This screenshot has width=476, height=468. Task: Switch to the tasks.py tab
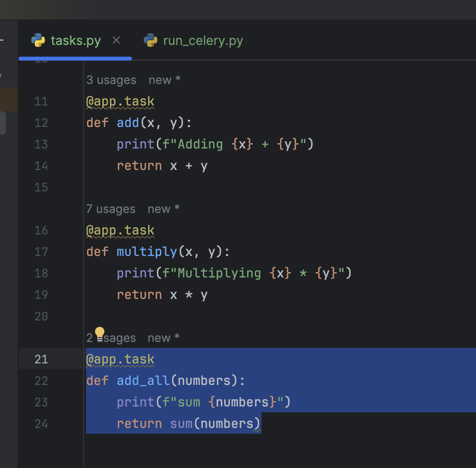(76, 41)
